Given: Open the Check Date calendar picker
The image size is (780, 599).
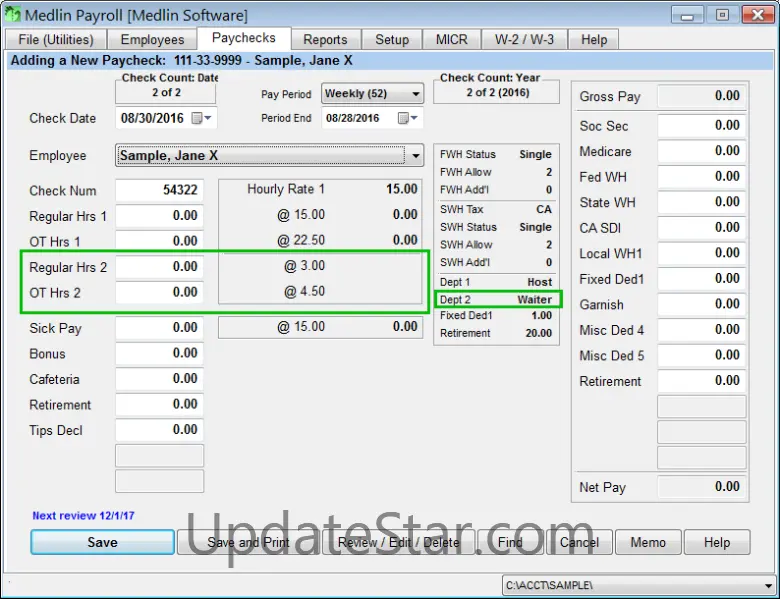Looking at the screenshot, I should point(201,118).
